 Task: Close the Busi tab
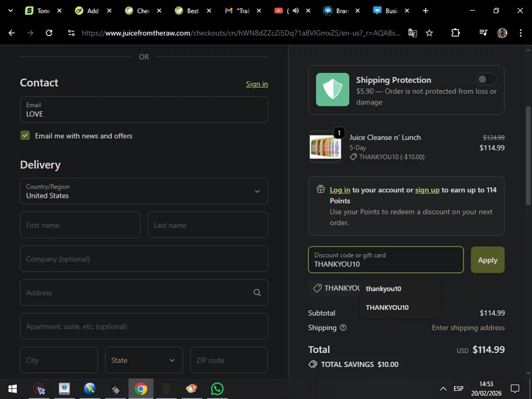pyautogui.click(x=407, y=11)
